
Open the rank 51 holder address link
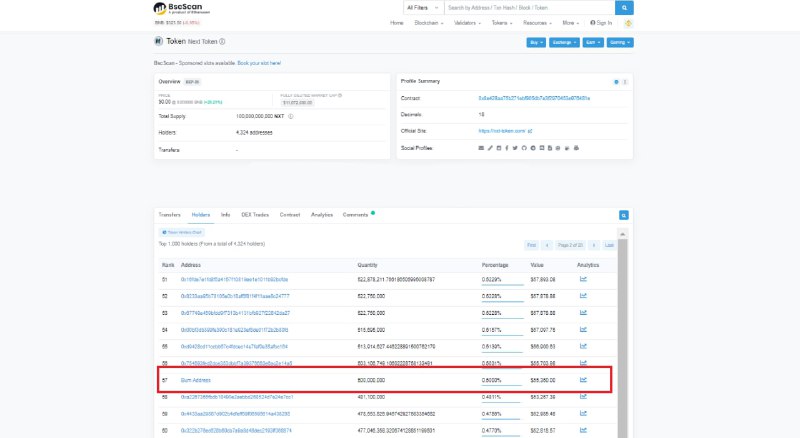tap(234, 280)
